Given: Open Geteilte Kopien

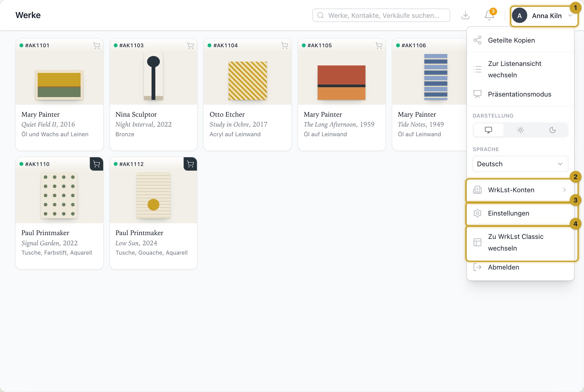Looking at the screenshot, I should coord(520,40).
